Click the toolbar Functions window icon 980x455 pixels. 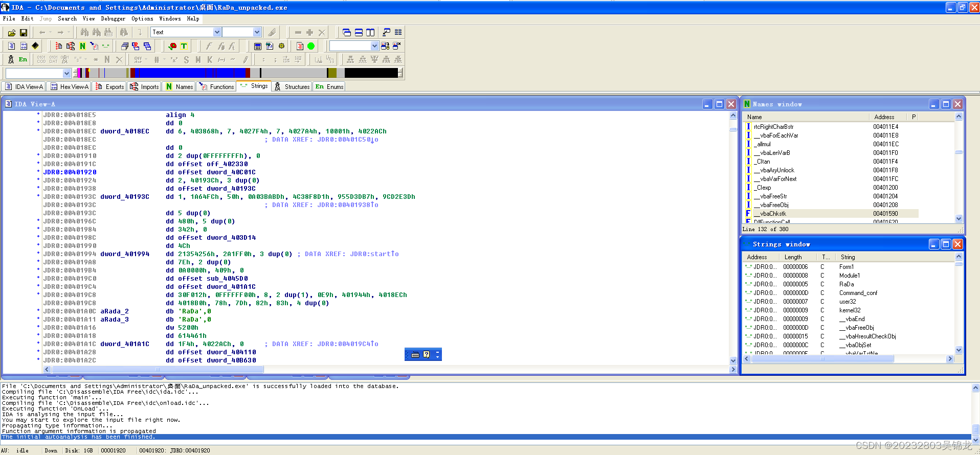(x=94, y=46)
